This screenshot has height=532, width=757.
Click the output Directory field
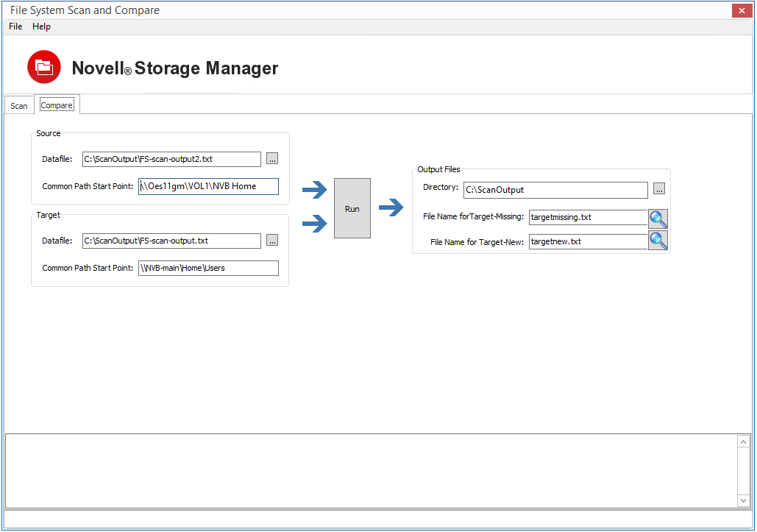[555, 190]
